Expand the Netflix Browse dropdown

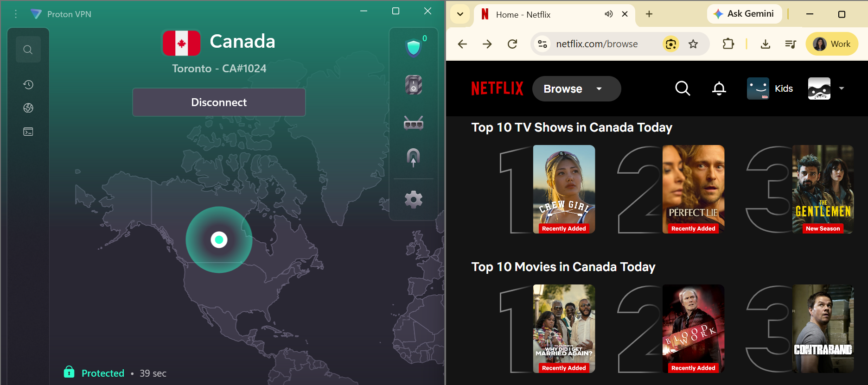(576, 89)
